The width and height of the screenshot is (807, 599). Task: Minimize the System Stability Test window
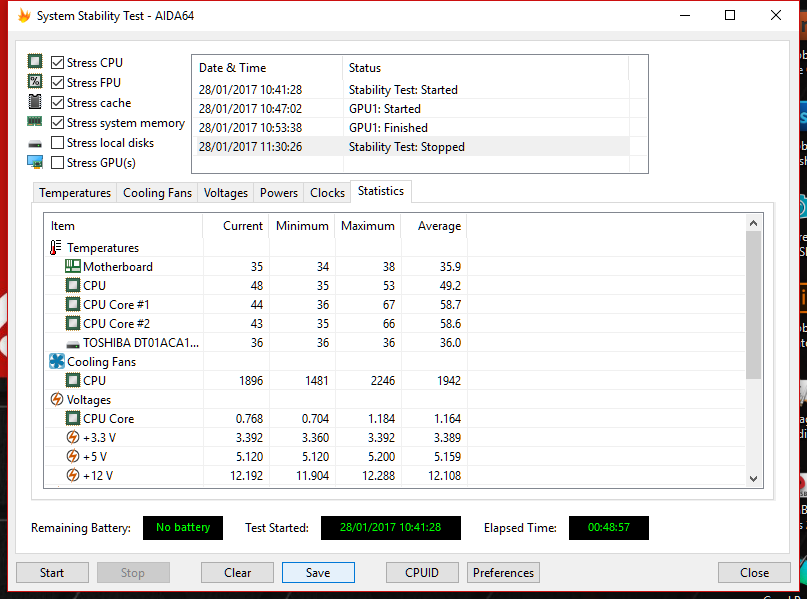(x=685, y=15)
